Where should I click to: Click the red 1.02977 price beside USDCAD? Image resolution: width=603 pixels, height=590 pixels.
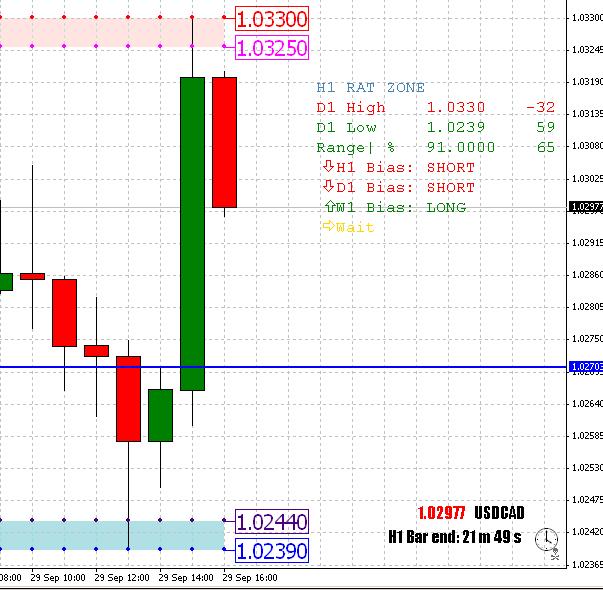pos(441,513)
